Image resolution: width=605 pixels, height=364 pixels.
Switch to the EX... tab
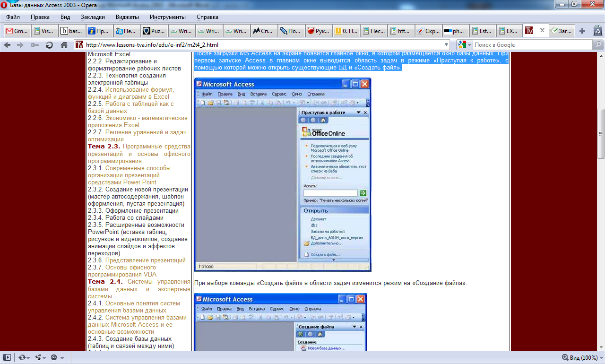pyautogui.click(x=510, y=31)
